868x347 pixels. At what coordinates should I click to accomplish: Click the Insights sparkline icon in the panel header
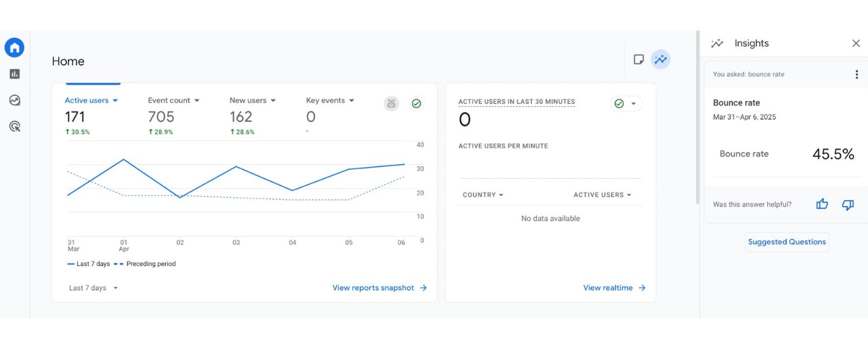point(716,43)
